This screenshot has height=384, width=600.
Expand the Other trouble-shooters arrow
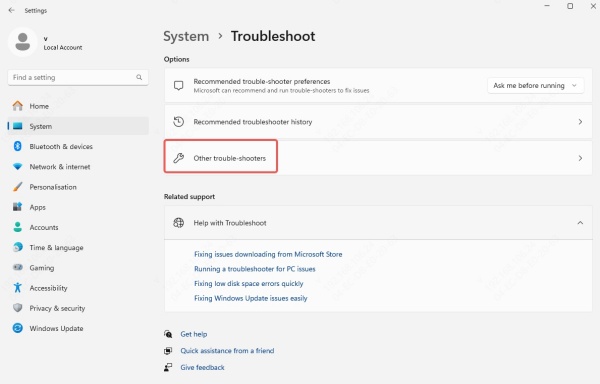[580, 158]
